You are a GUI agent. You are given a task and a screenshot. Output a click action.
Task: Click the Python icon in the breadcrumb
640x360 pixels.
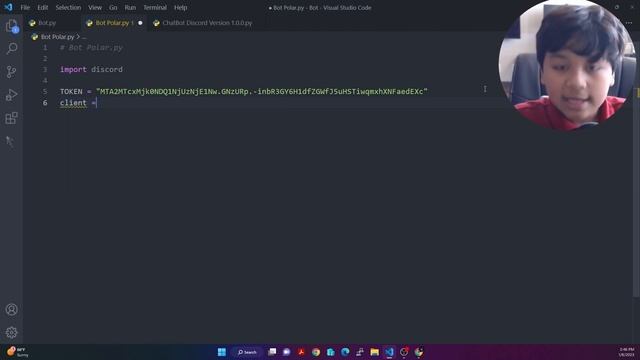(x=35, y=37)
